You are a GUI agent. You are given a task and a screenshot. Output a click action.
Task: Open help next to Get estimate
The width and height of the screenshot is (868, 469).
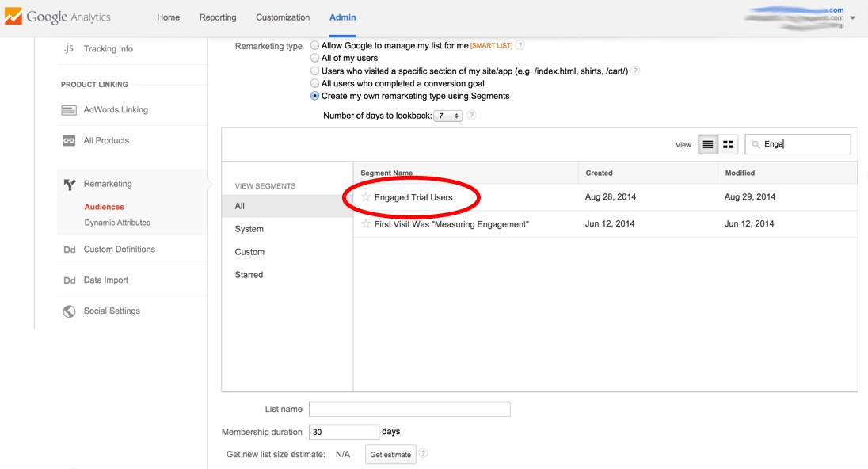423,453
